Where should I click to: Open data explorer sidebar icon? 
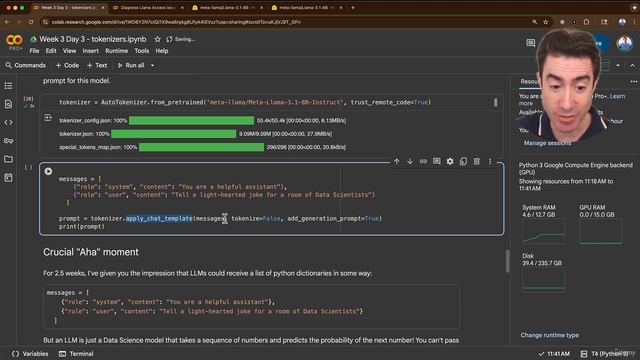point(8,178)
